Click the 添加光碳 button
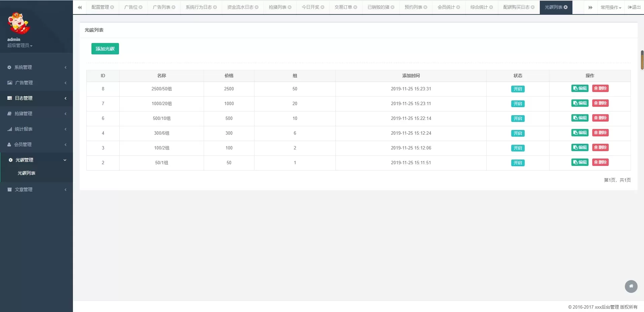The image size is (644, 312). 105,49
